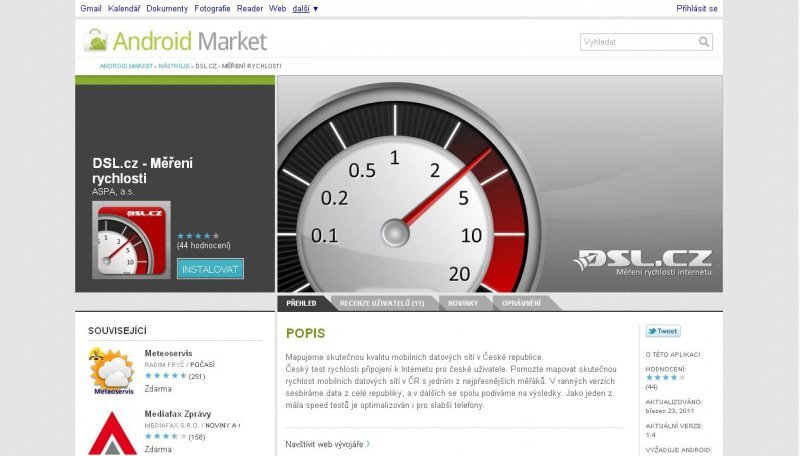
Task: Click the star rating under DSL.cz title
Action: [x=197, y=236]
